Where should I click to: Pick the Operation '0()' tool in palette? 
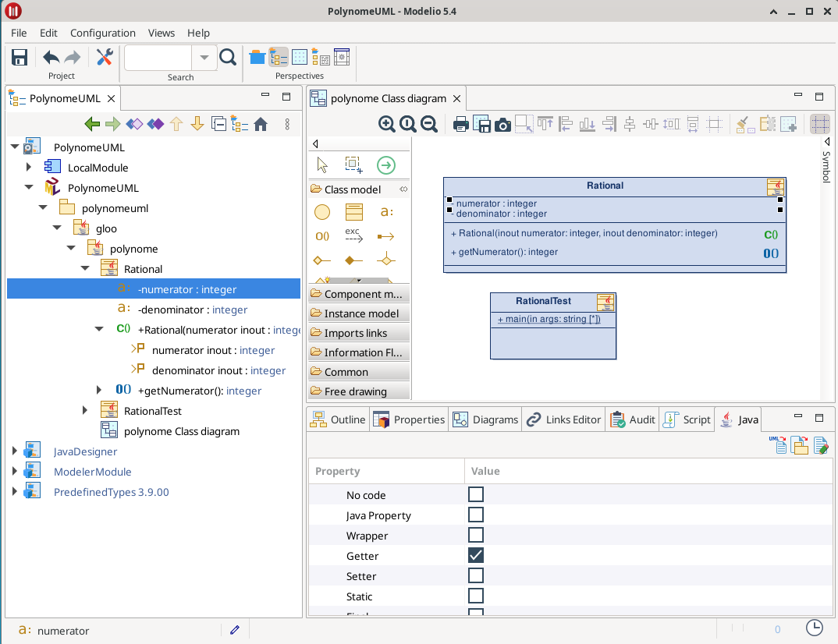coord(322,236)
